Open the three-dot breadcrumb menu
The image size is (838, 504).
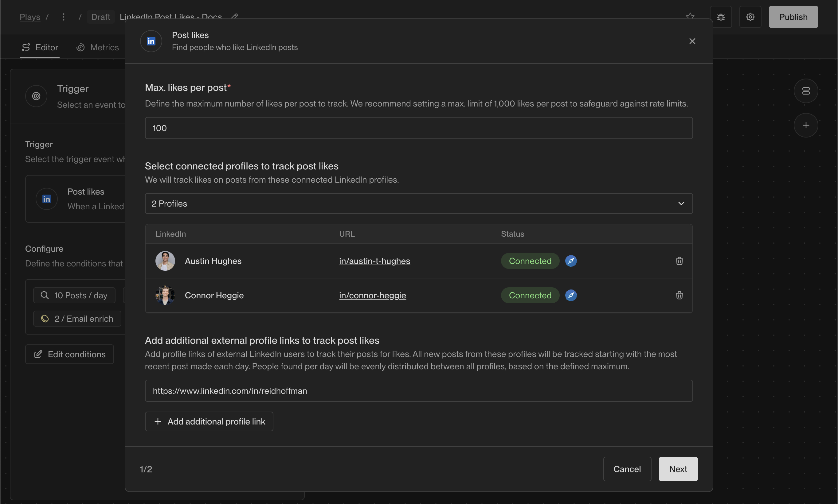click(64, 17)
